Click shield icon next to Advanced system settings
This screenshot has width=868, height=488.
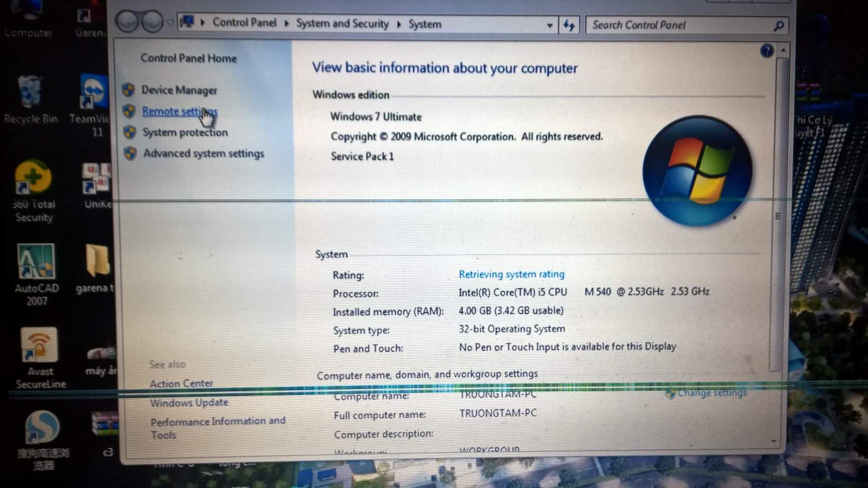pyautogui.click(x=130, y=153)
